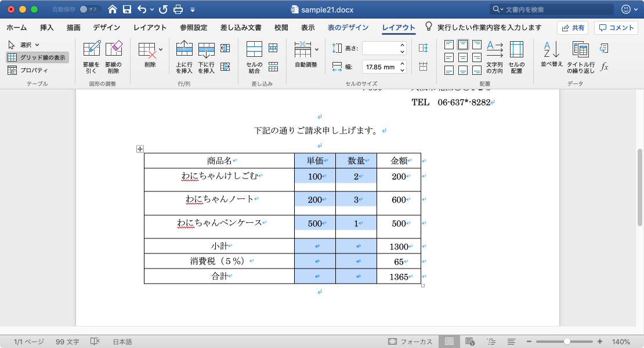Image resolution: width=644 pixels, height=348 pixels.
Task: Click Text Direction (文字列の方向)
Action: 494,57
